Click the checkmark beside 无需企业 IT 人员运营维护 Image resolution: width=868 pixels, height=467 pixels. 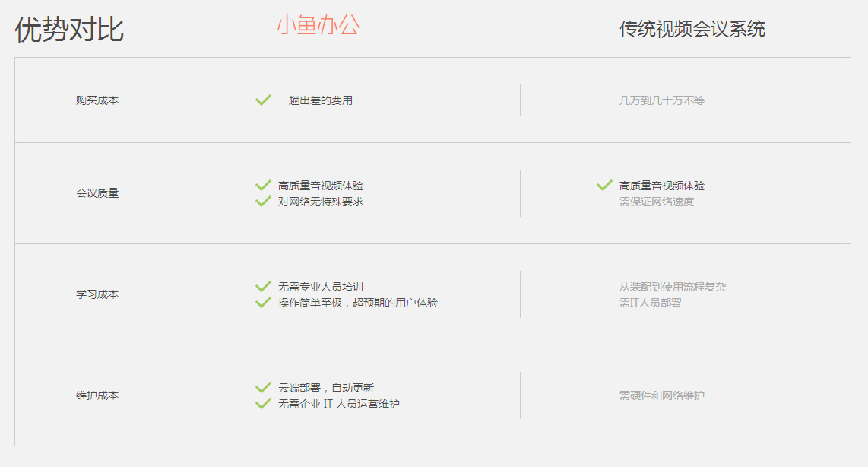pyautogui.click(x=263, y=404)
